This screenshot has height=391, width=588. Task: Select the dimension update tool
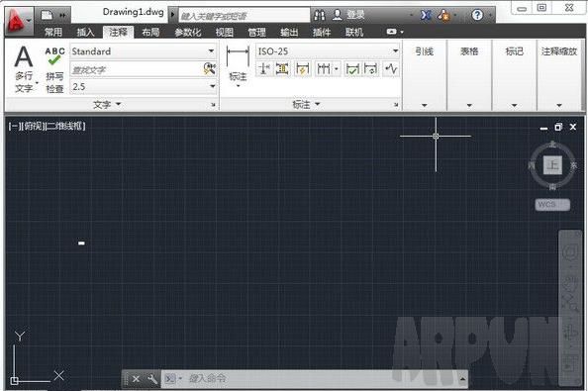370,69
